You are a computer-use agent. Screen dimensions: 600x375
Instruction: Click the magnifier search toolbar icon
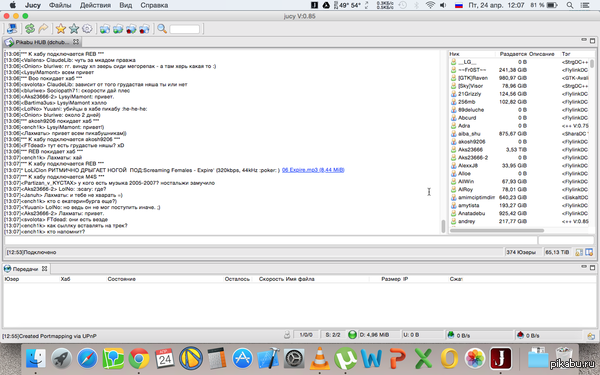[162, 29]
